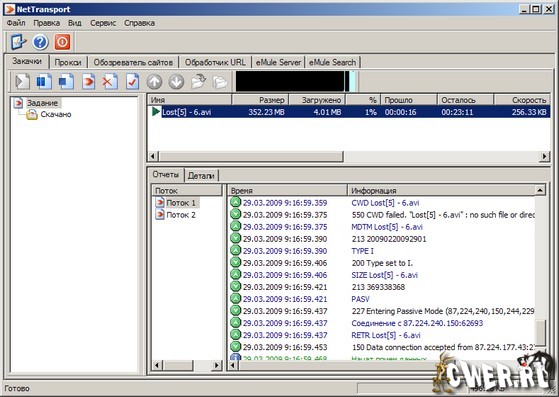Click the checkmark document properties icon
Screen dimensions: 559x397
click(132, 82)
